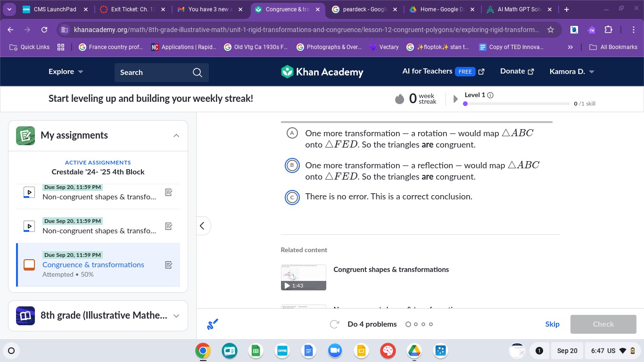Viewport: 644px width, 362px height.
Task: Open the Chrome extensions puzzle icon
Action: (x=608, y=30)
